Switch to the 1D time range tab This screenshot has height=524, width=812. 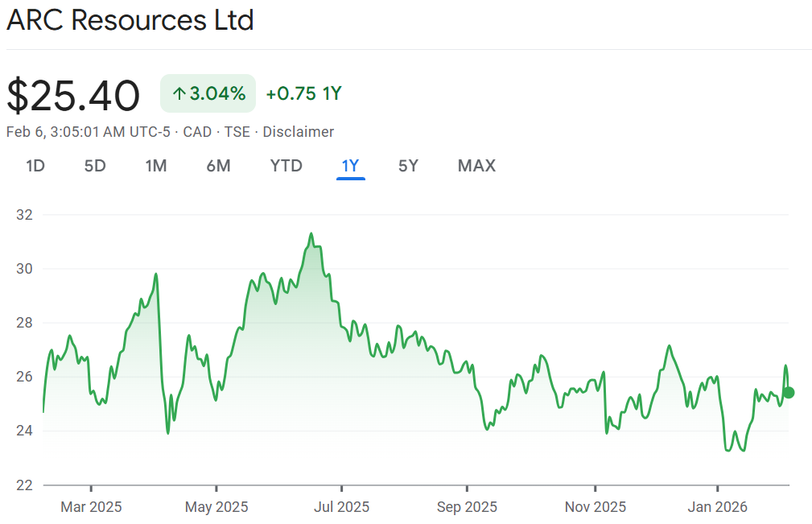coord(35,166)
